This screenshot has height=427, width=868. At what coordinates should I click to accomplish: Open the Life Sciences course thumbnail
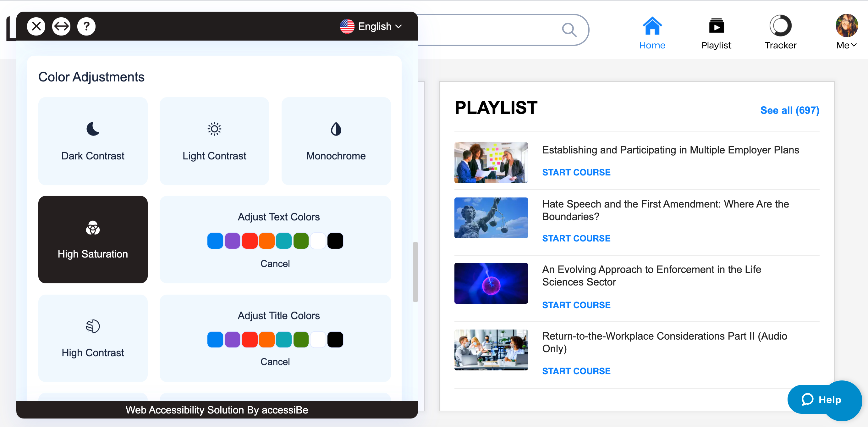click(x=491, y=283)
